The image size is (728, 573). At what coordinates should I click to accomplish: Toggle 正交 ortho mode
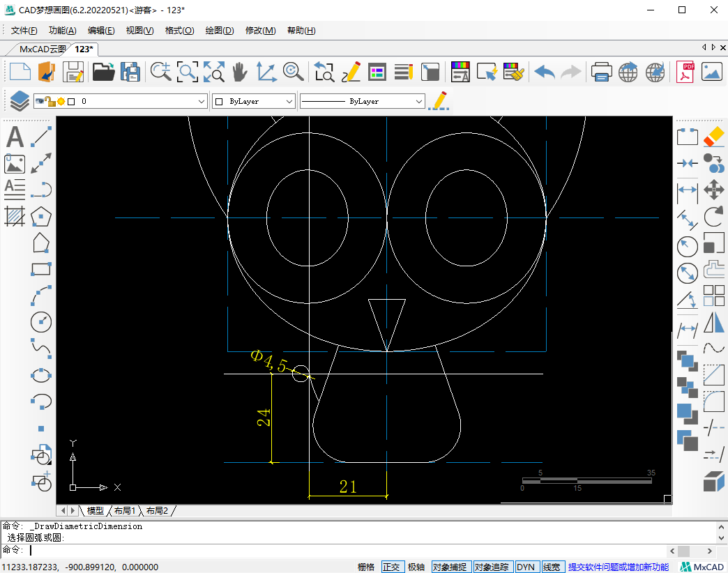click(x=391, y=567)
